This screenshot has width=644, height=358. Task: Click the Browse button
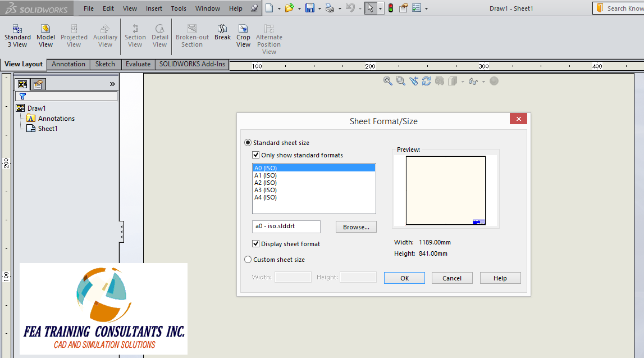pos(356,226)
